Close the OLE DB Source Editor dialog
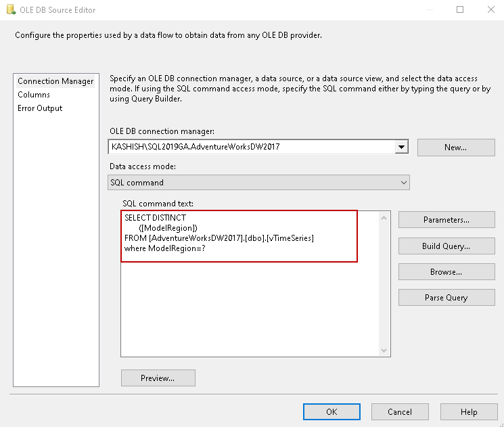 [x=490, y=10]
